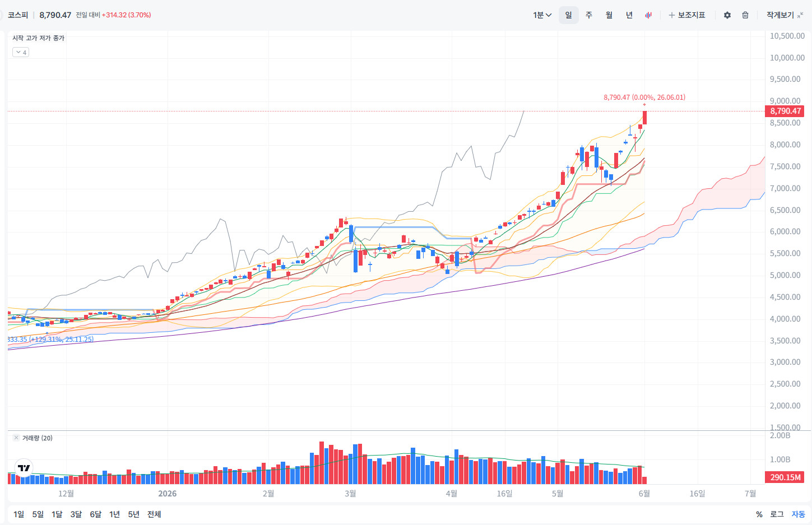Switch to the 월 monthly interval

pyautogui.click(x=609, y=15)
